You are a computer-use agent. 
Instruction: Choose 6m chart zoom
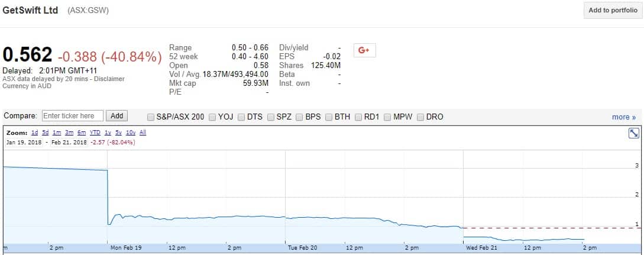pyautogui.click(x=81, y=133)
